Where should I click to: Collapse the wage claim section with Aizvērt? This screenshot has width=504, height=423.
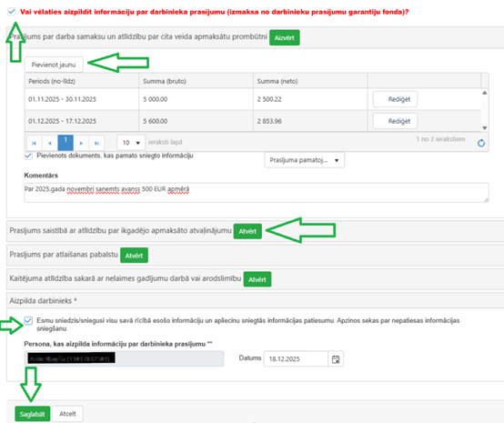click(284, 37)
